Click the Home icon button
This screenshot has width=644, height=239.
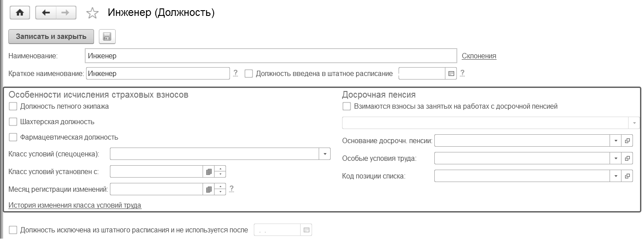click(19, 13)
